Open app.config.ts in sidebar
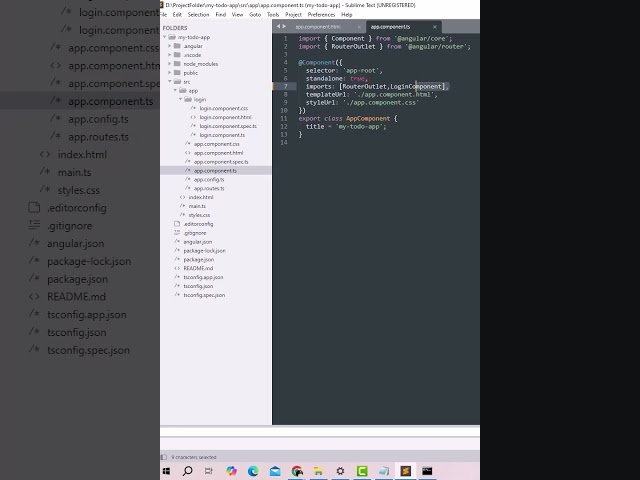640x480 pixels. coord(209,180)
